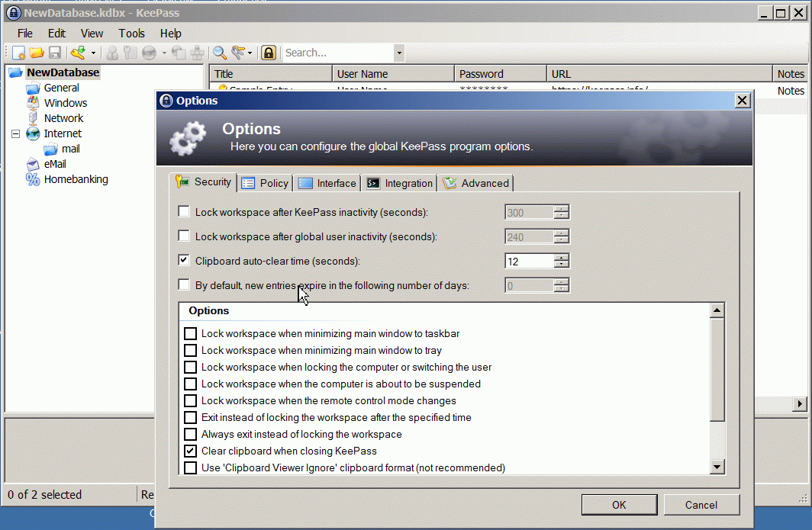The height and width of the screenshot is (530, 812).
Task: Select the Windows group icon
Action: point(33,103)
